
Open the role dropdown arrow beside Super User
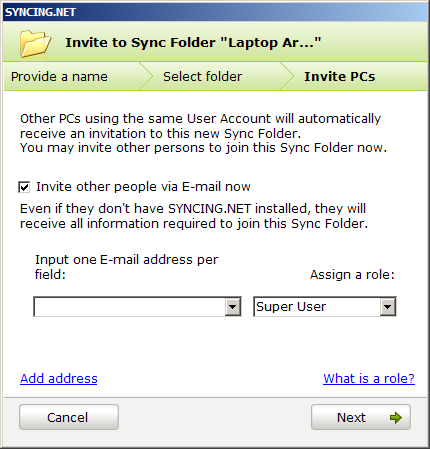point(387,307)
